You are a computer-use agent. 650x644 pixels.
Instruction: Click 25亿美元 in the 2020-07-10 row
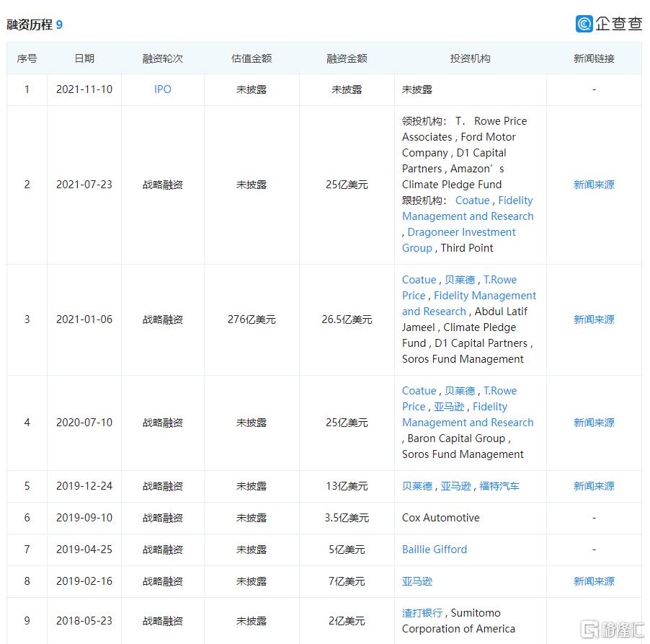[x=347, y=423]
